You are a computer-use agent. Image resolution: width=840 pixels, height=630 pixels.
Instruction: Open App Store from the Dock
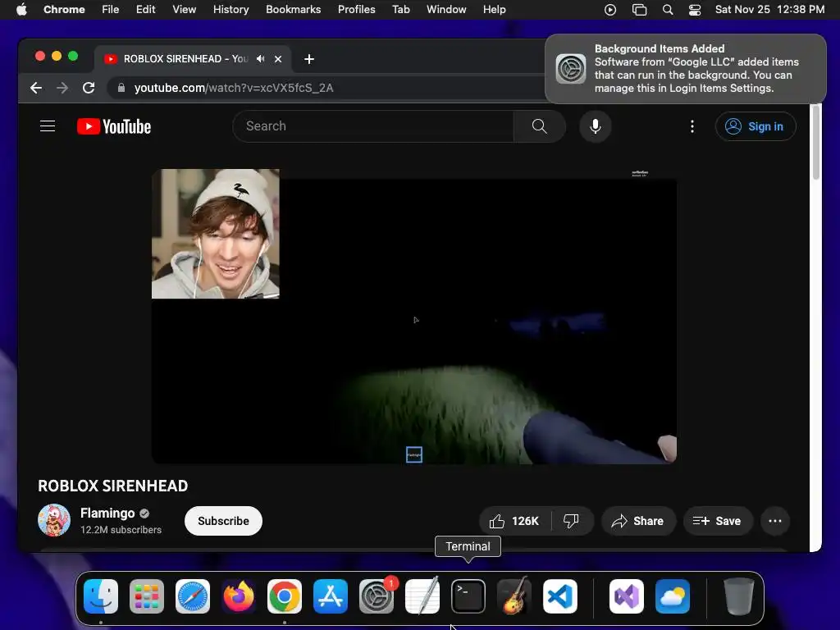coord(331,596)
